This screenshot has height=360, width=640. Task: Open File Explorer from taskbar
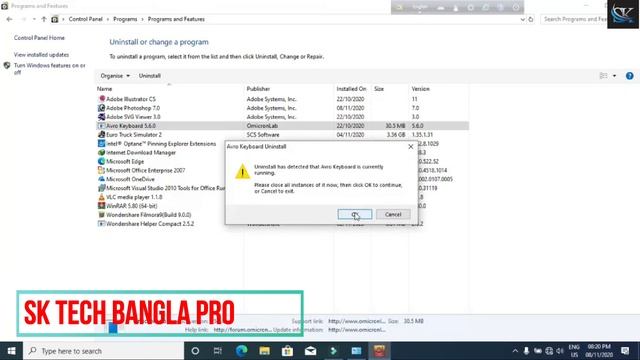(264, 351)
